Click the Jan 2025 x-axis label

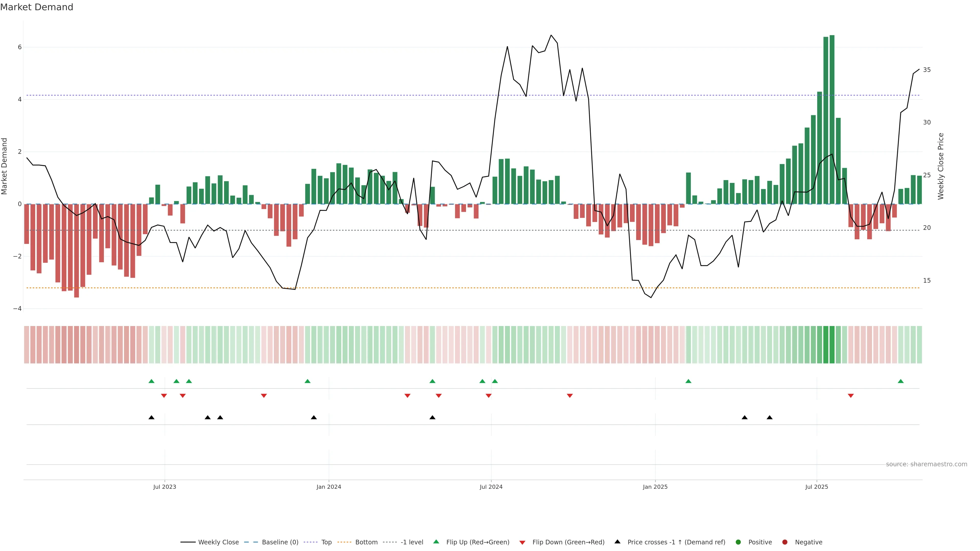pyautogui.click(x=655, y=487)
